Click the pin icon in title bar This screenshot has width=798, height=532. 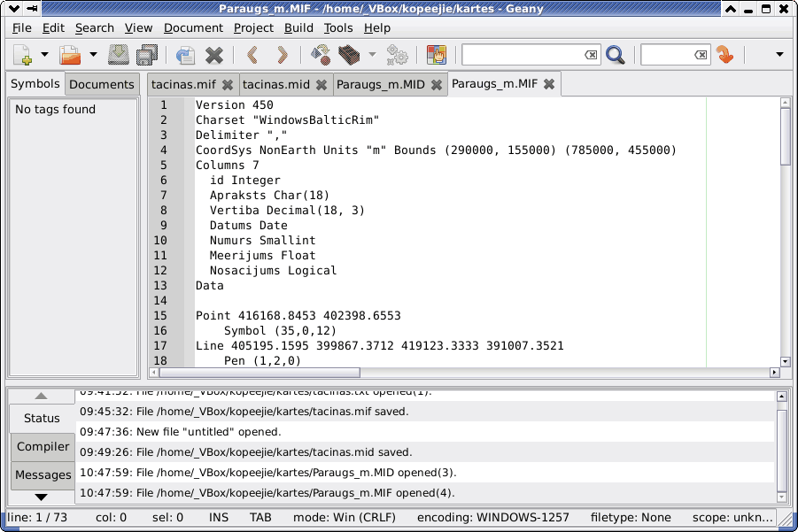pos(32,9)
